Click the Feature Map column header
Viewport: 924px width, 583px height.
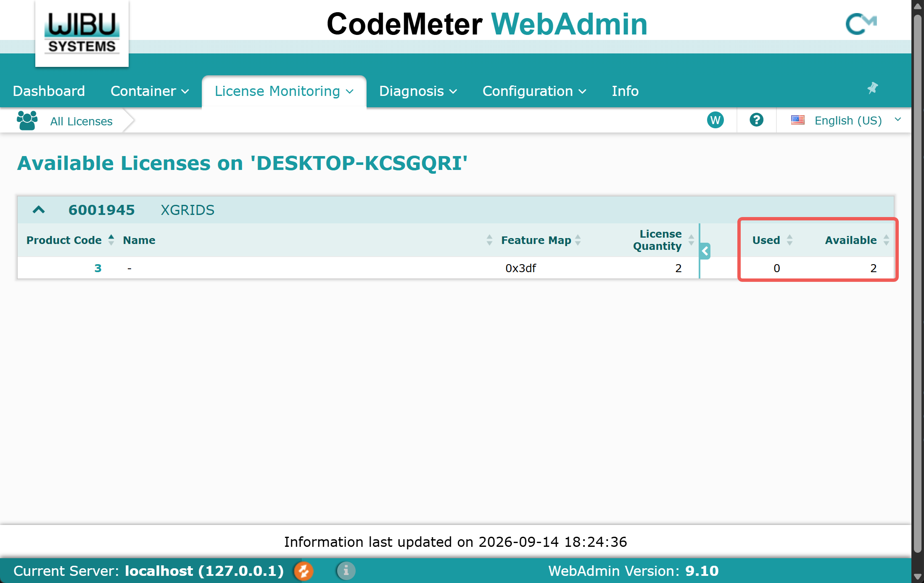[536, 240]
